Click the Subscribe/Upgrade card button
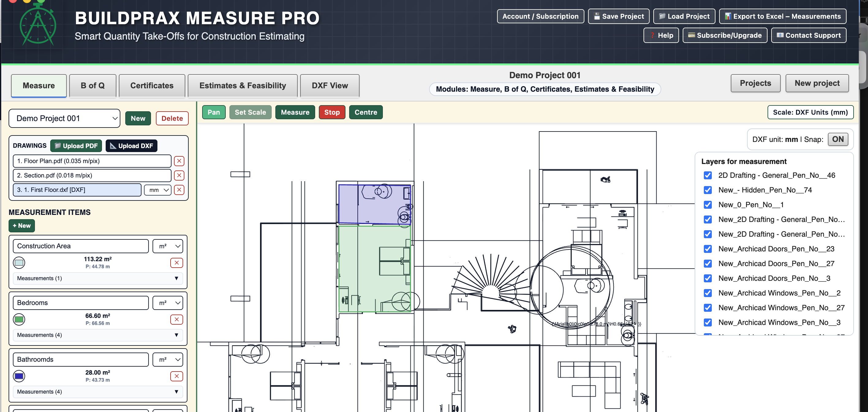 [x=724, y=35]
